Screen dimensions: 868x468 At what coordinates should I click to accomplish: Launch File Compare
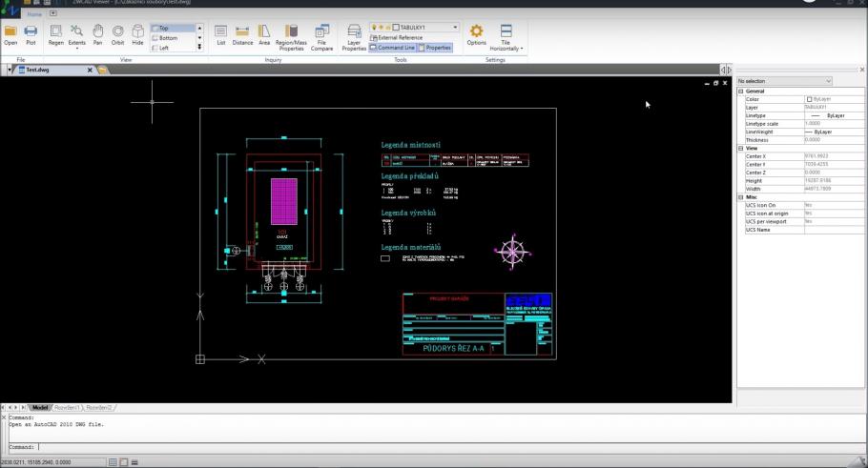(321, 37)
